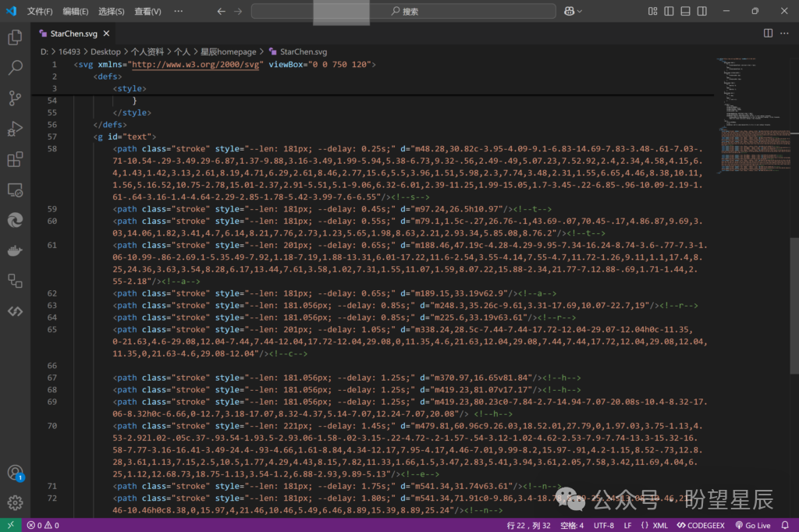
Task: Open the Explorer view in activity bar
Action: [15, 37]
